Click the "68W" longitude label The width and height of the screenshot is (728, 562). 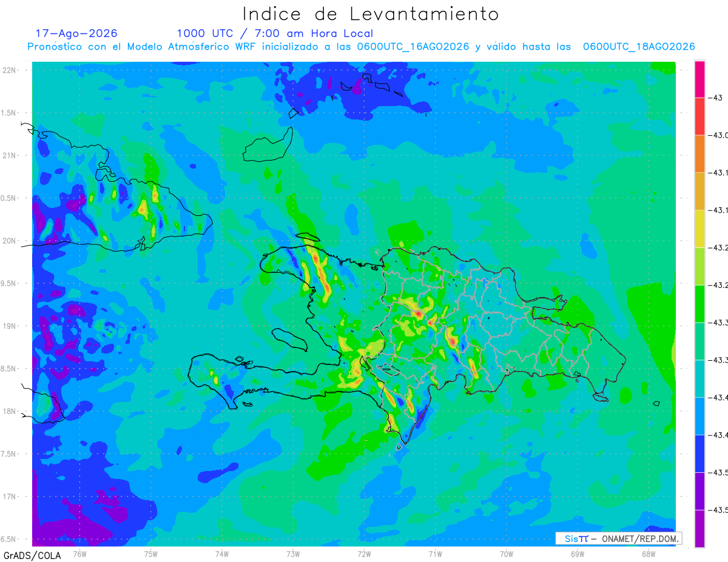pyautogui.click(x=649, y=554)
